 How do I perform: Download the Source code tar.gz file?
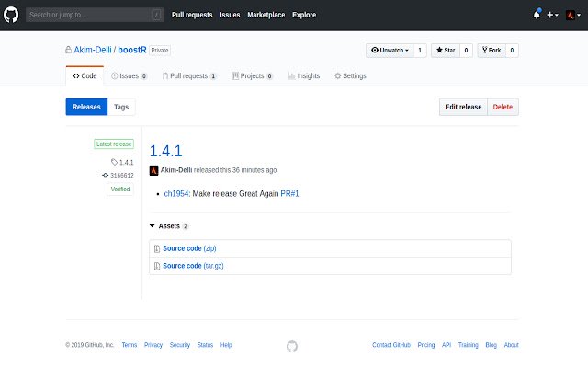(x=193, y=266)
